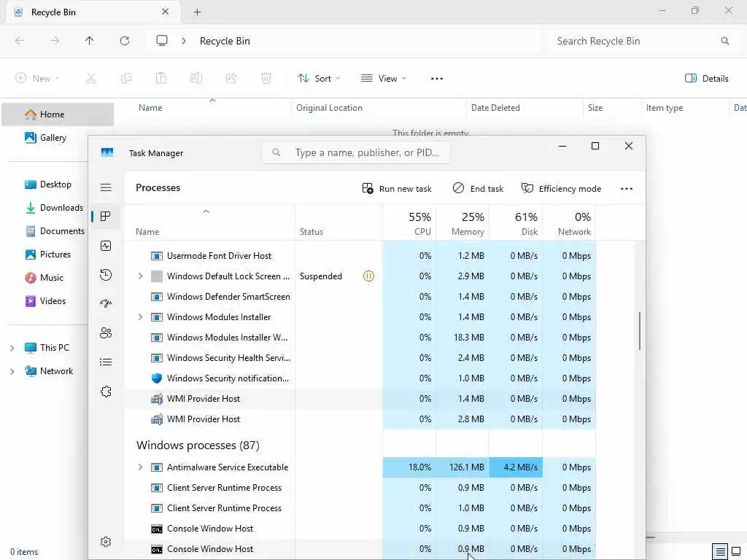Open Task Manager hamburger navigation menu
The width and height of the screenshot is (747, 560).
click(x=106, y=187)
